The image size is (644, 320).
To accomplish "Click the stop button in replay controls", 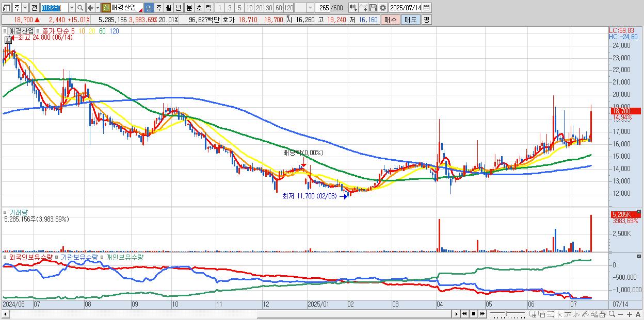I will click(473, 314).
